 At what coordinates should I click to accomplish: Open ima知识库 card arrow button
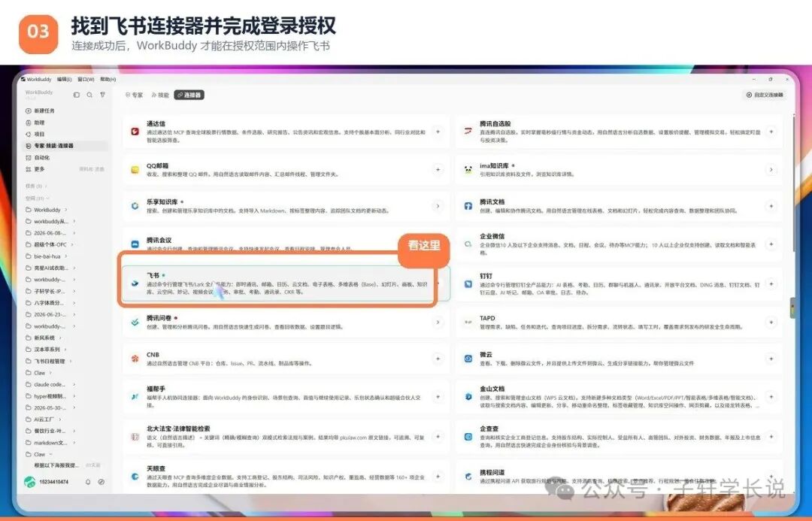(771, 170)
